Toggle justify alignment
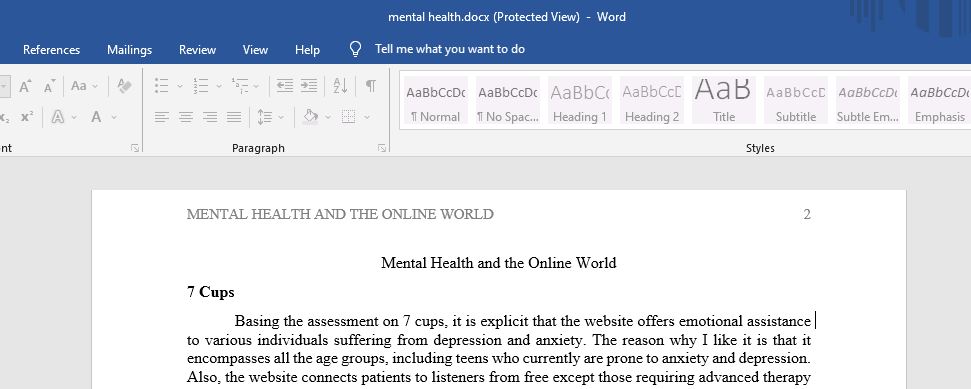971x389 pixels. pos(234,116)
